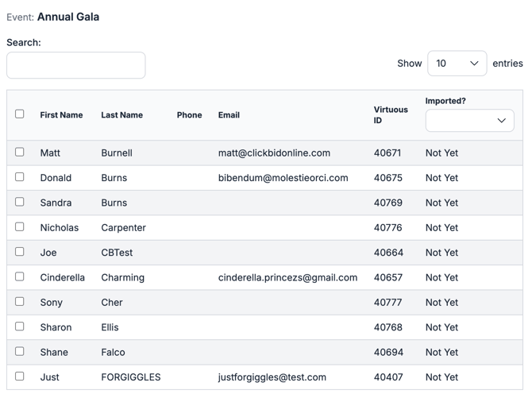Check the select-all checkbox in table header
The image size is (532, 398).
pos(20,114)
